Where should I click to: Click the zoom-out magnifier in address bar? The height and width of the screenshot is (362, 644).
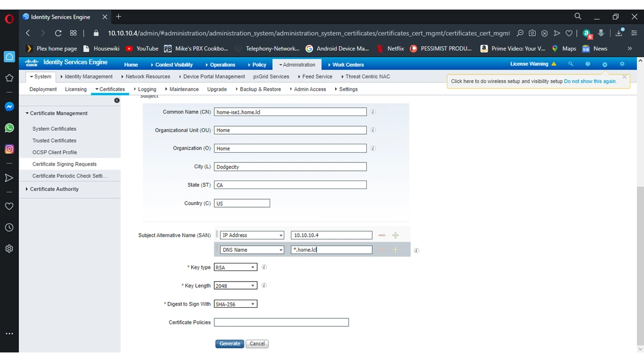point(520,33)
